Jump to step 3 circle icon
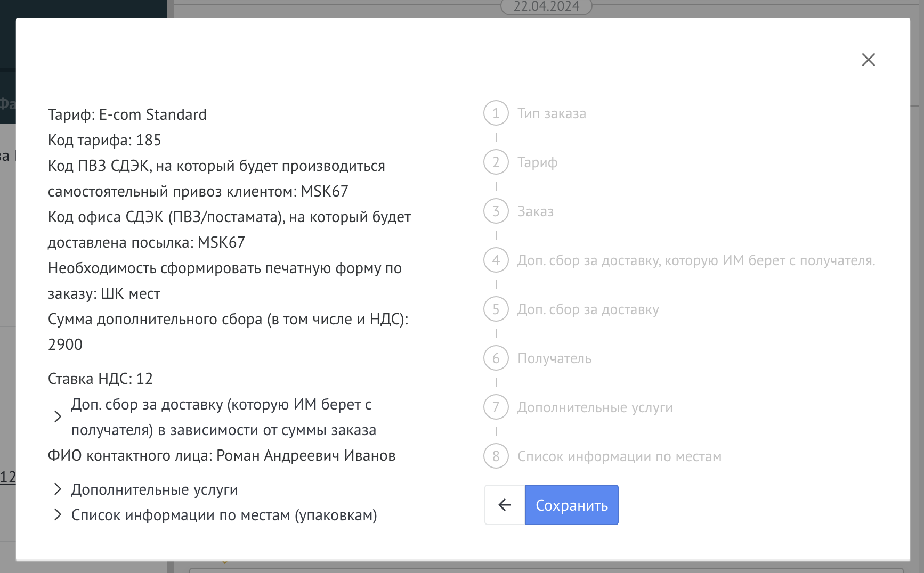 coord(496,211)
